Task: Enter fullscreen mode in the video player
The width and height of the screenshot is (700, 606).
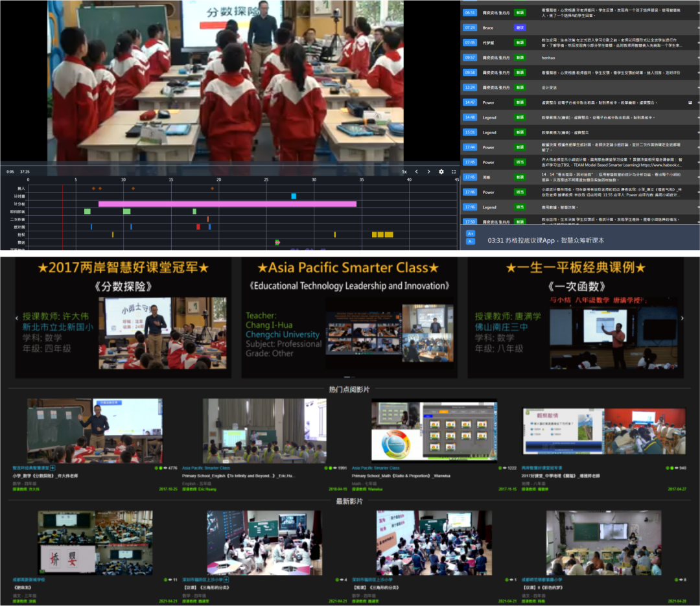Action: (x=454, y=172)
